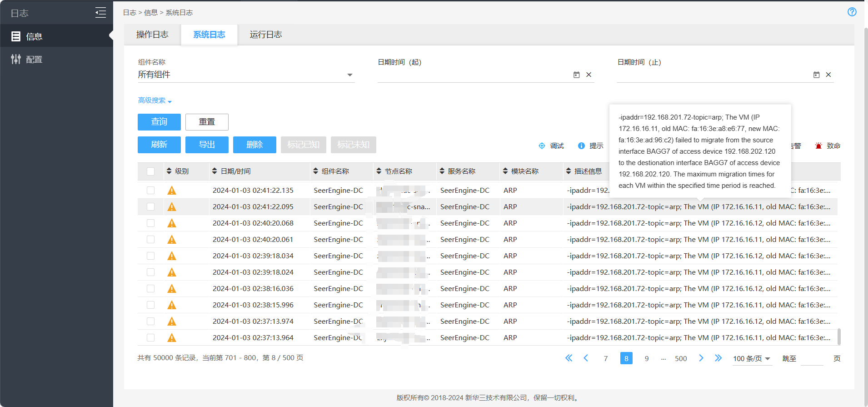868x407 pixels.
Task: Go to the last page
Action: [718, 358]
